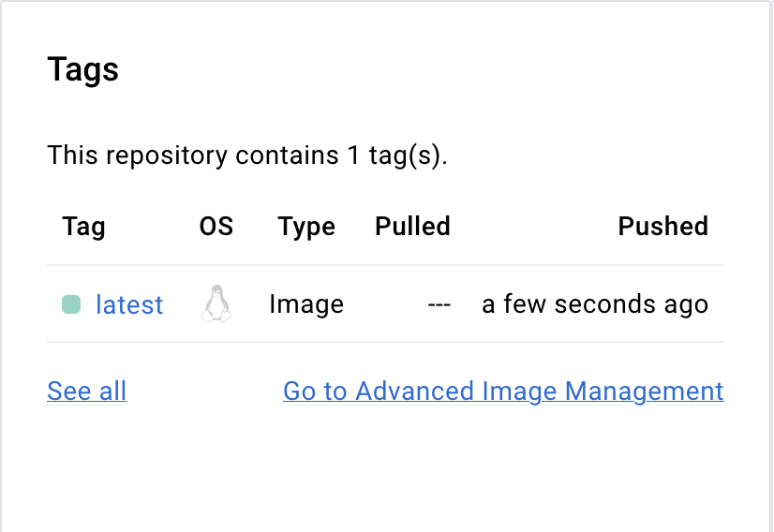
Task: Click the Image type cell
Action: pos(306,304)
